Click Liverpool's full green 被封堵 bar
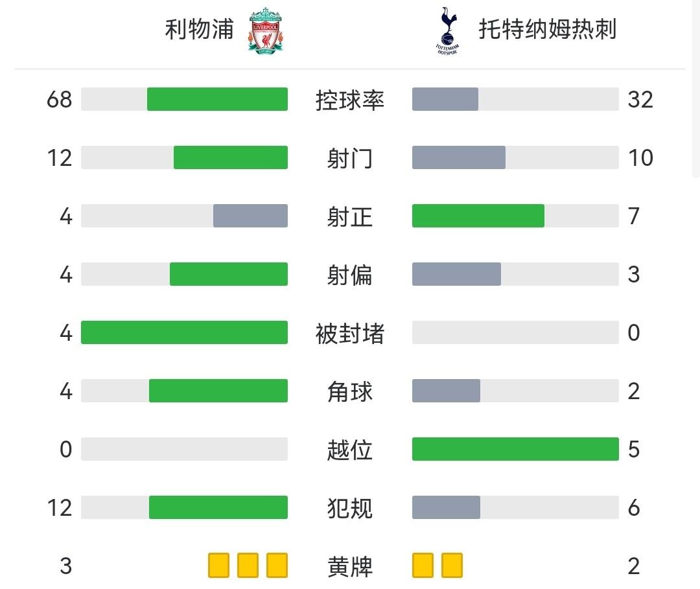This screenshot has width=700, height=589. 184,332
